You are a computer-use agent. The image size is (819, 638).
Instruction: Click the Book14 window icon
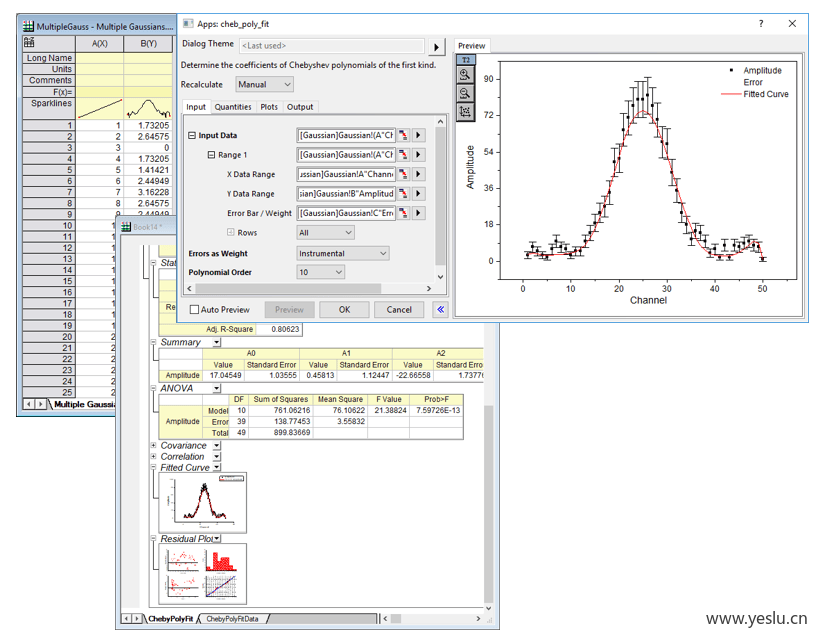[x=126, y=227]
